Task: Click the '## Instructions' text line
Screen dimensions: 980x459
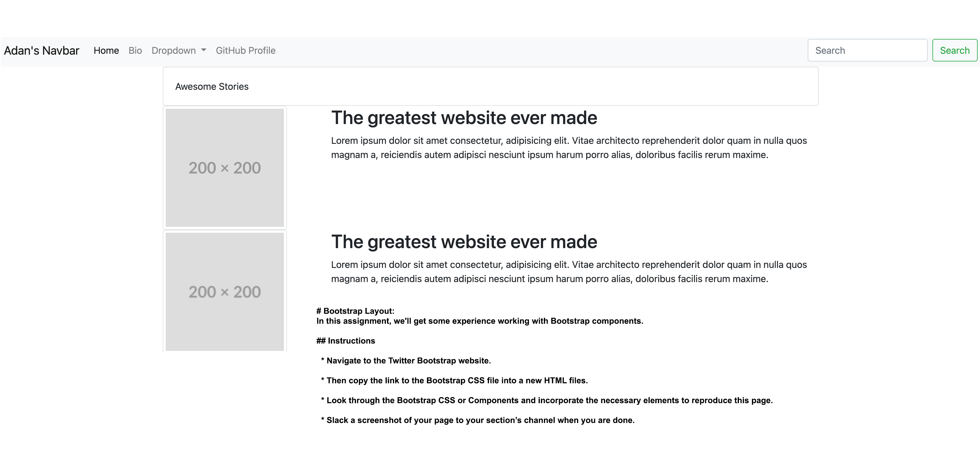Action: pos(345,341)
